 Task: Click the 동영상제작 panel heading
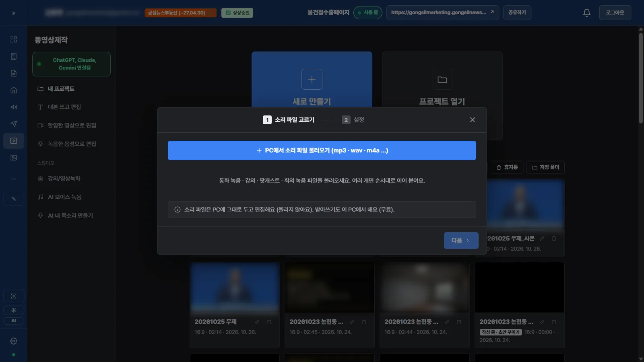point(51,40)
